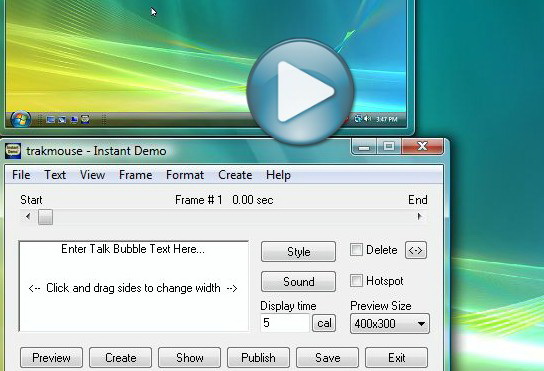Image resolution: width=544 pixels, height=371 pixels.
Task: Click the large play button overlay
Action: pos(300,92)
